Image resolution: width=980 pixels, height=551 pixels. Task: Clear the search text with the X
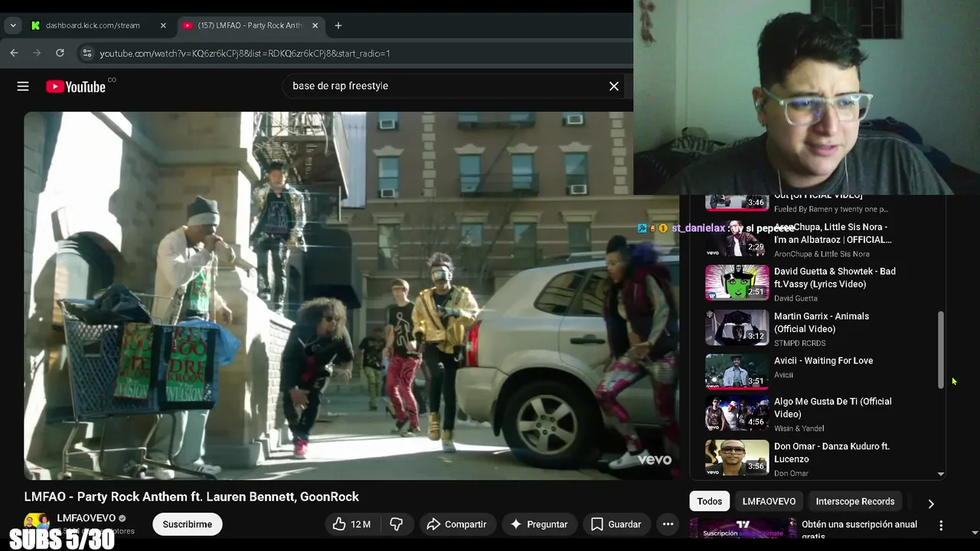614,86
